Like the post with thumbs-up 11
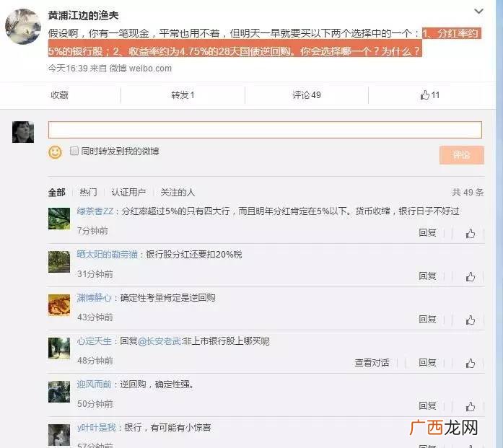503x448 pixels. click(430, 95)
